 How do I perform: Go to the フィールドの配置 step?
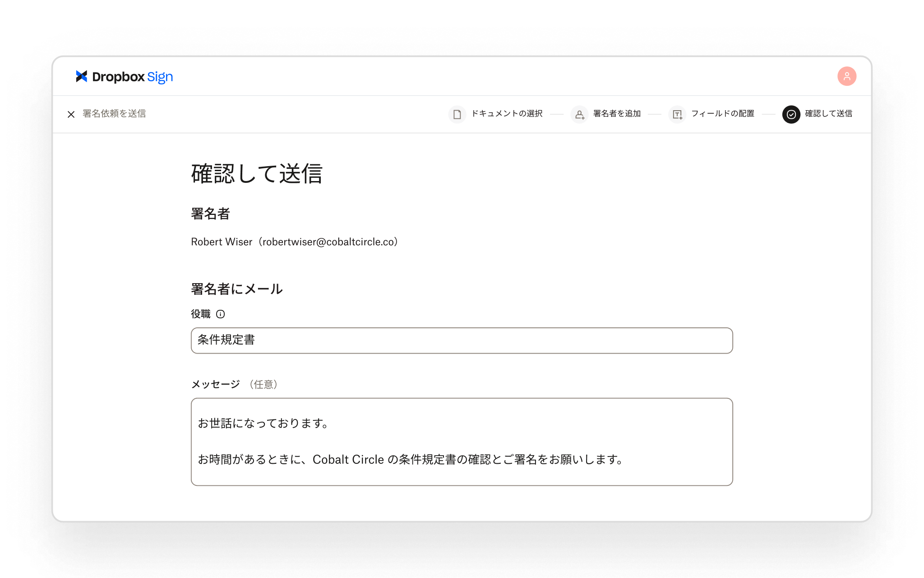coord(723,114)
